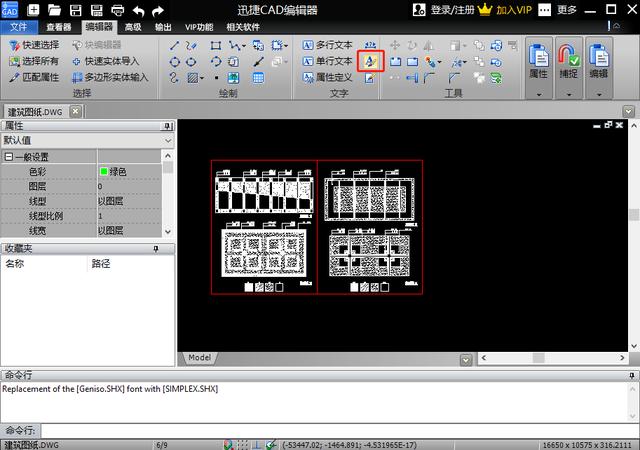Switch to the 查看器 tab
640x450 pixels.
(59, 27)
